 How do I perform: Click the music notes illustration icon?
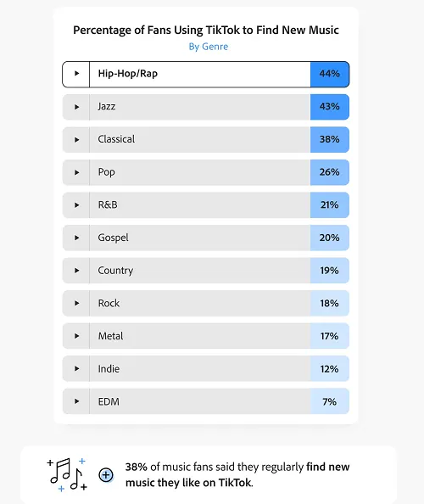[x=68, y=475]
